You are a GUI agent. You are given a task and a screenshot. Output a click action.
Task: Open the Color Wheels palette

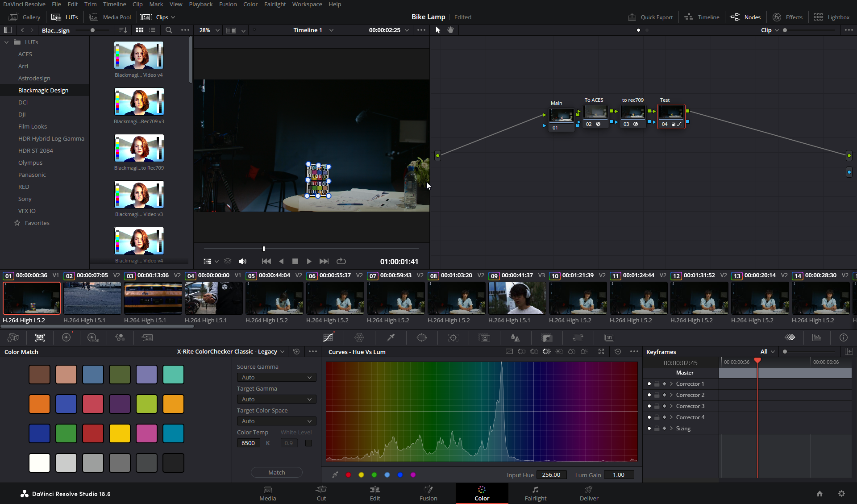coord(66,337)
